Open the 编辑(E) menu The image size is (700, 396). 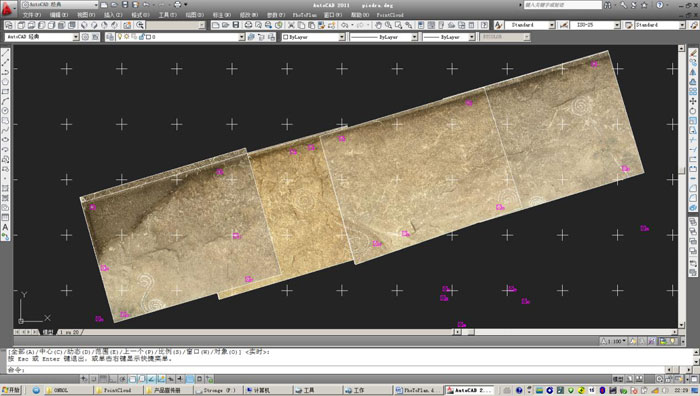(59, 15)
